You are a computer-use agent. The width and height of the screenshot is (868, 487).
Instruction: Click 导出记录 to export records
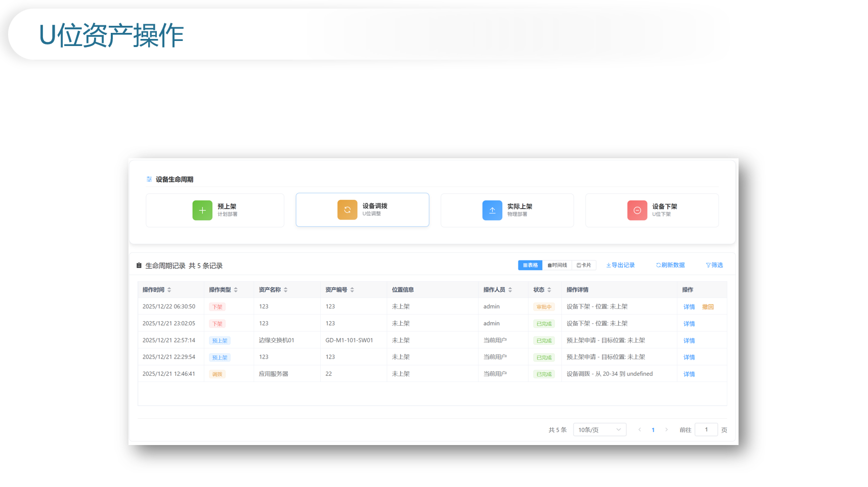pyautogui.click(x=621, y=265)
